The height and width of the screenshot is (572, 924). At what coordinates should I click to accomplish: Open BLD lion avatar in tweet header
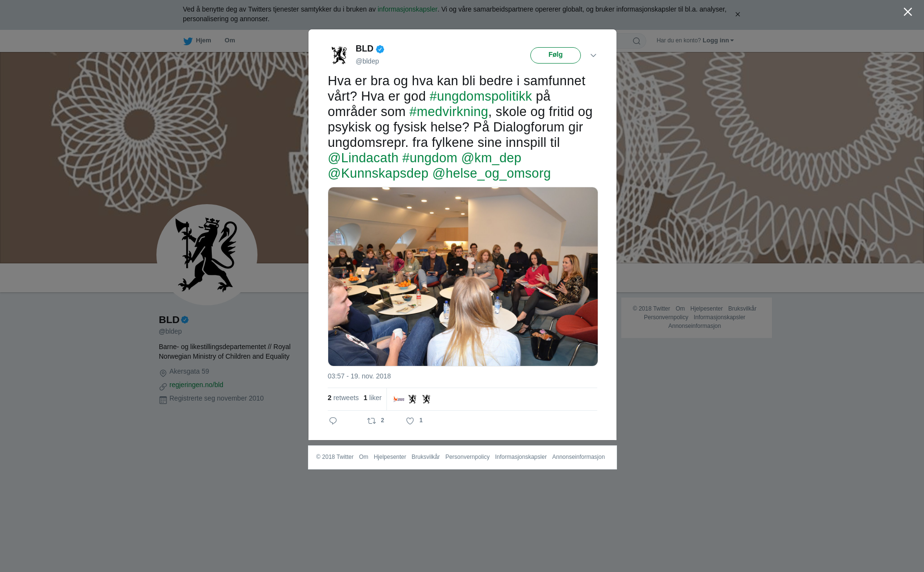point(339,55)
